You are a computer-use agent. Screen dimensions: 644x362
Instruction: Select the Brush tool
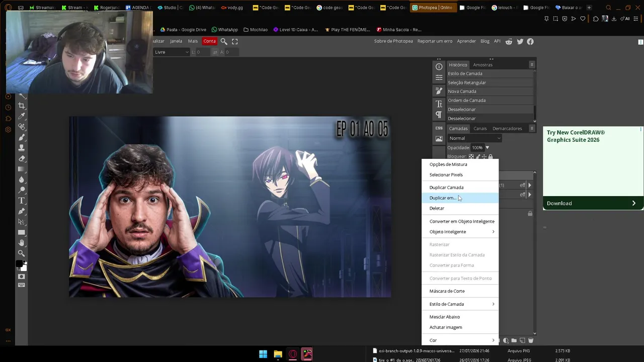(22, 137)
